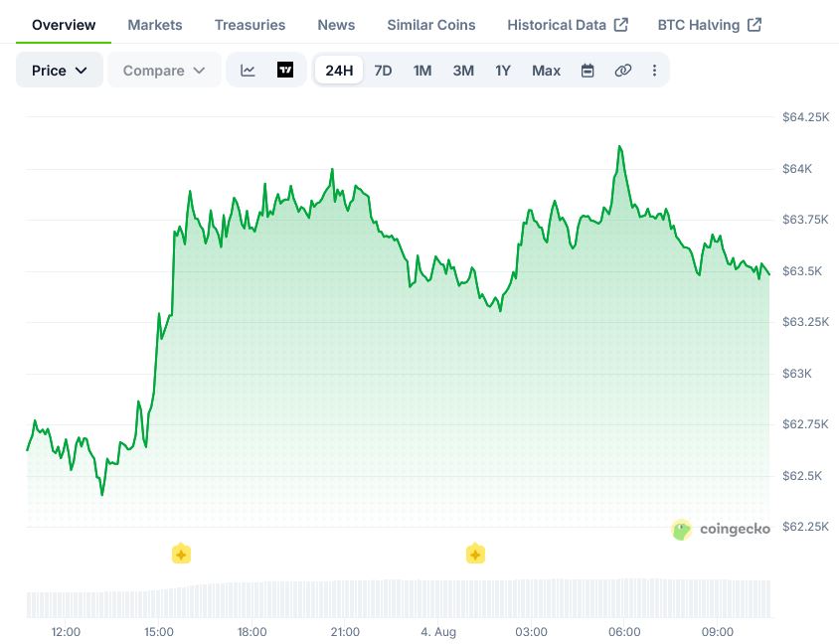Switch to line chart view icon
Image resolution: width=839 pixels, height=644 pixels.
point(248,71)
